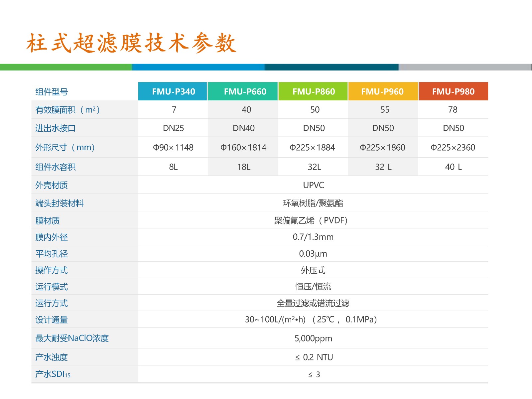Select the UPVC shell material value

pos(313,185)
